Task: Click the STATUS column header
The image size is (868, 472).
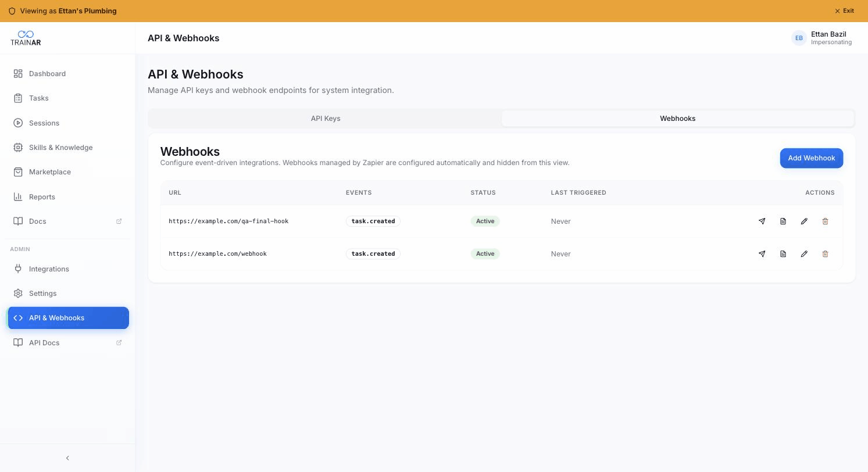Action: click(483, 192)
